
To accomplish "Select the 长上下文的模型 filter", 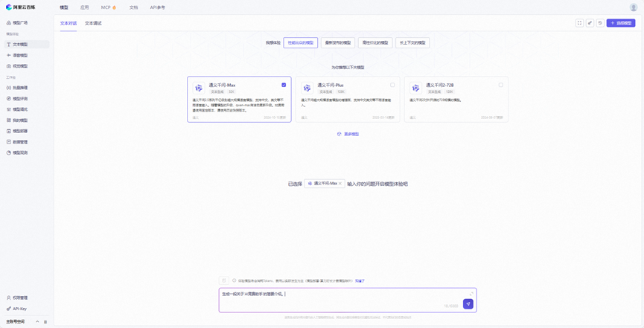I will 412,42.
